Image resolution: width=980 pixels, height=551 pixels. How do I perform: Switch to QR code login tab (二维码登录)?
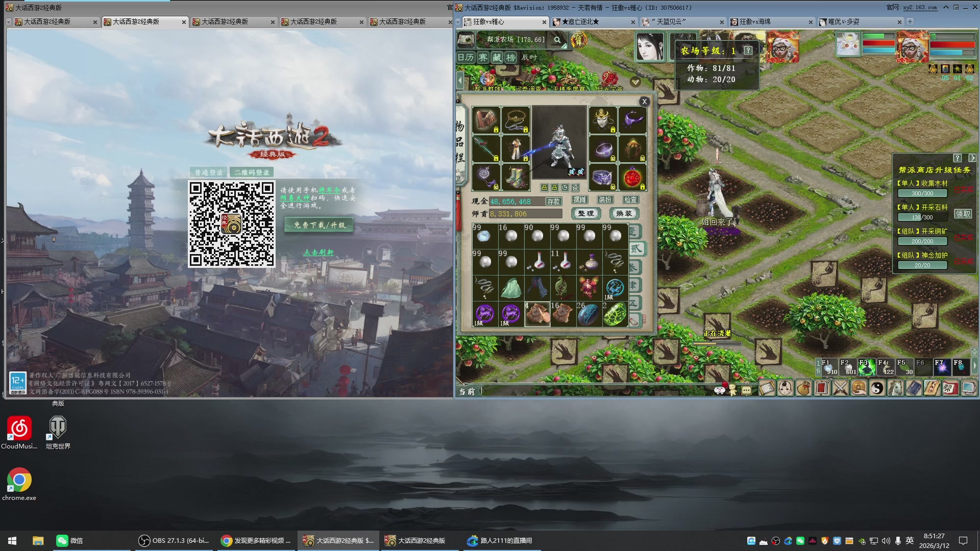(x=252, y=172)
